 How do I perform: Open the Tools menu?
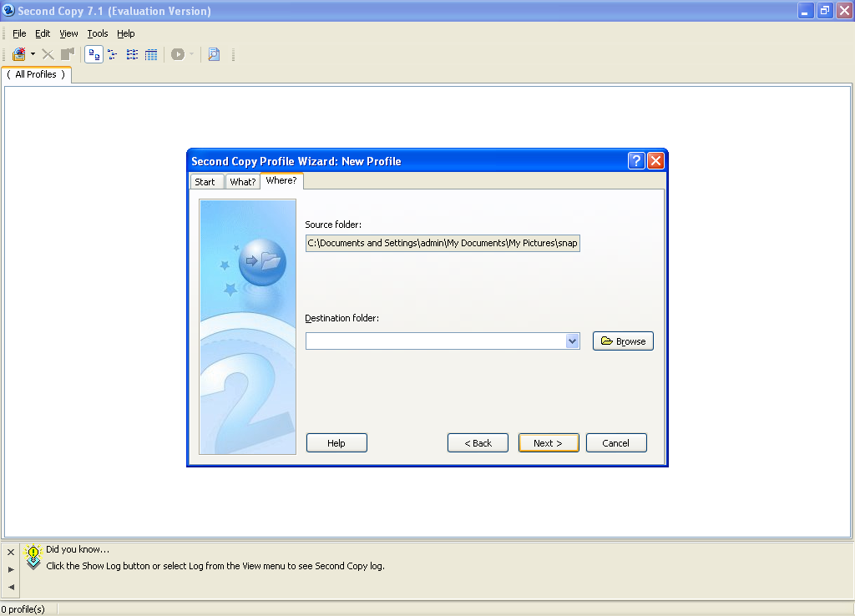coord(98,33)
